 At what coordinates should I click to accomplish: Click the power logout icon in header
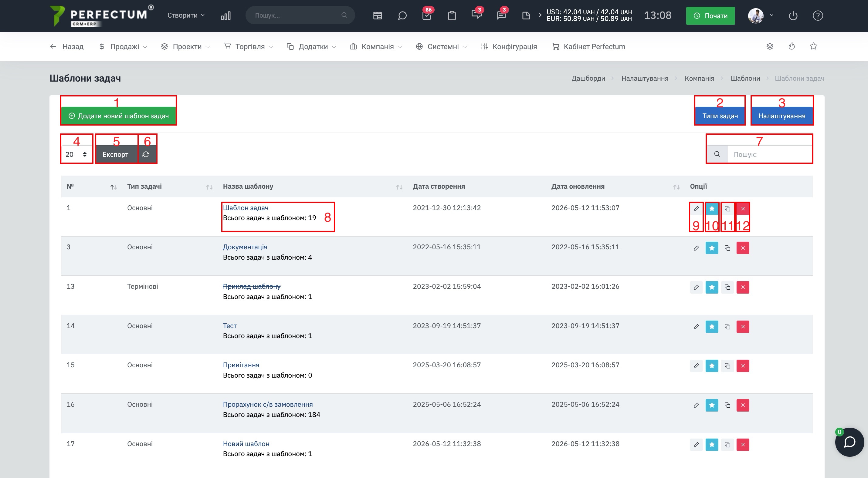pos(793,15)
